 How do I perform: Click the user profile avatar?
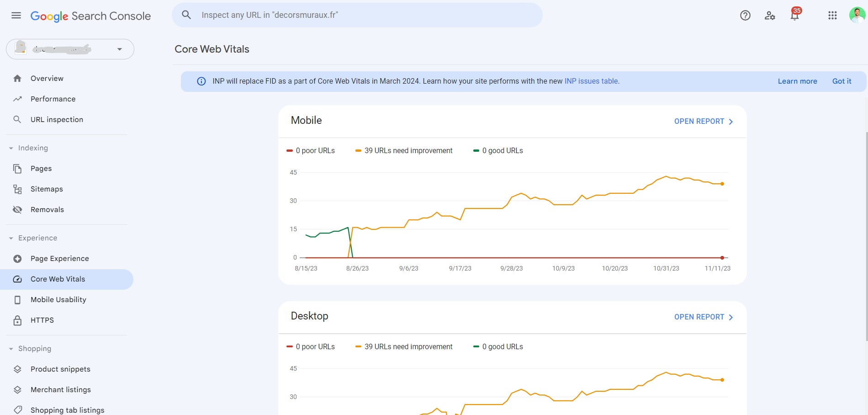click(857, 15)
